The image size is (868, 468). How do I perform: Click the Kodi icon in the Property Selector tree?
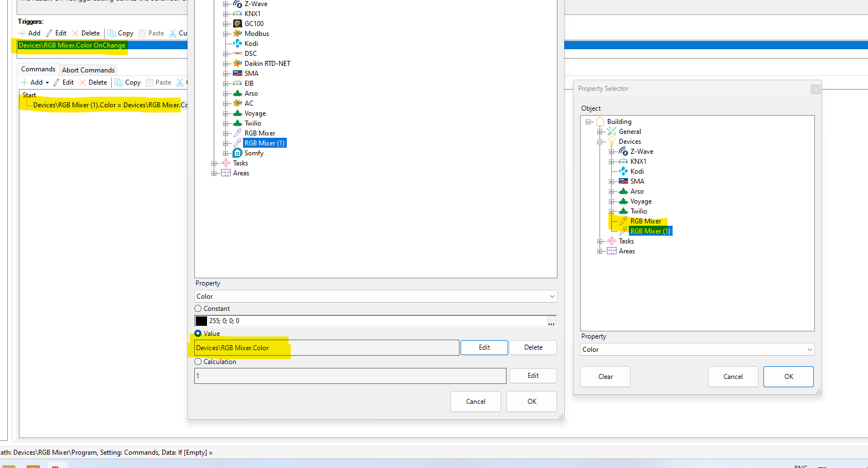[x=623, y=171]
